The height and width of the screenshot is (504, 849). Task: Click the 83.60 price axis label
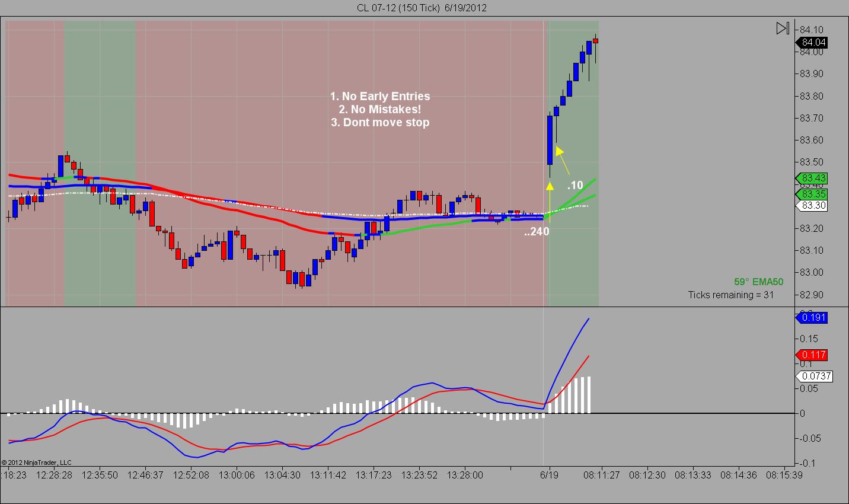[x=811, y=140]
